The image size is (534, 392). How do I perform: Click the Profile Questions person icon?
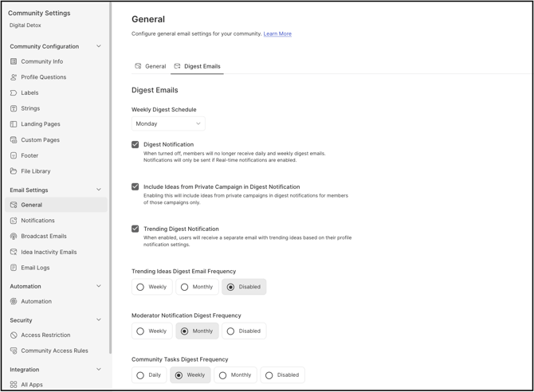click(14, 77)
